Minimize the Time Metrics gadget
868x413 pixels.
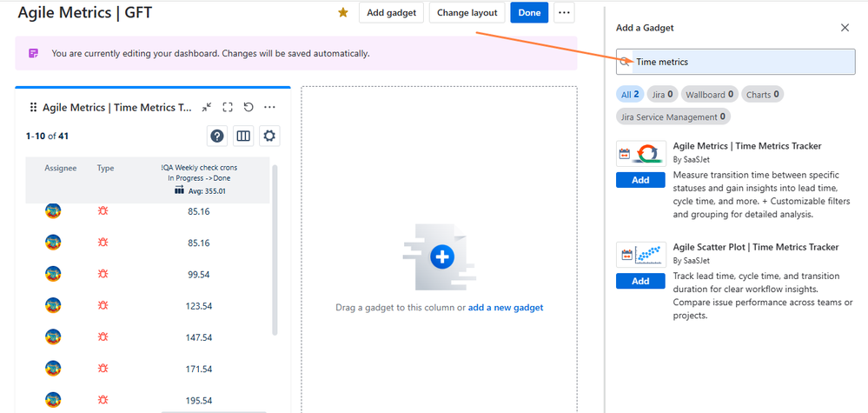pos(207,108)
